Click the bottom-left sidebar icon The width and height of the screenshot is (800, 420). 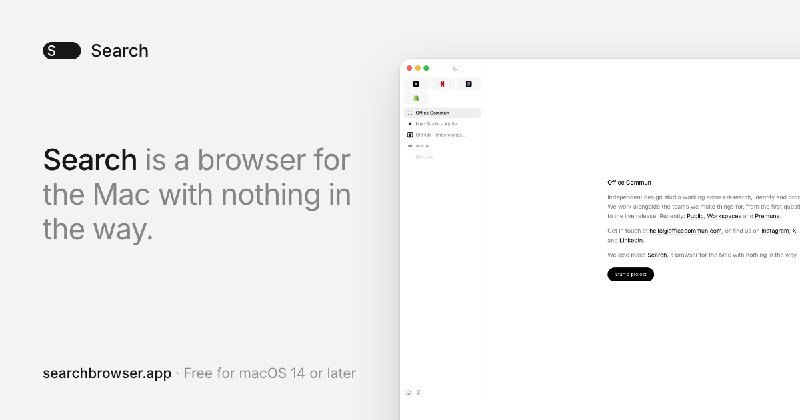tap(409, 392)
